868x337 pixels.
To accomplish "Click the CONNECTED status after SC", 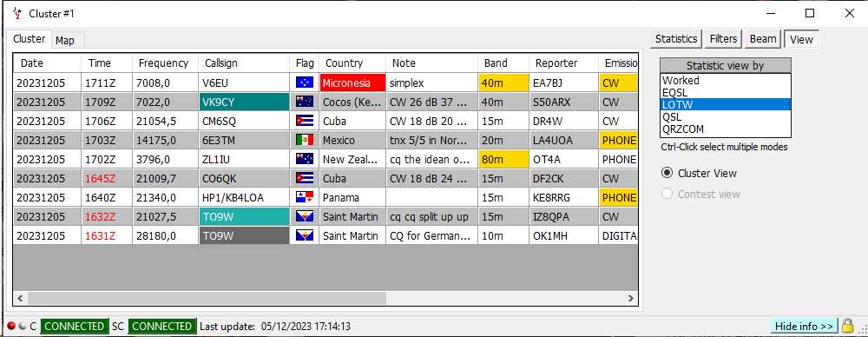I will coord(161,326).
